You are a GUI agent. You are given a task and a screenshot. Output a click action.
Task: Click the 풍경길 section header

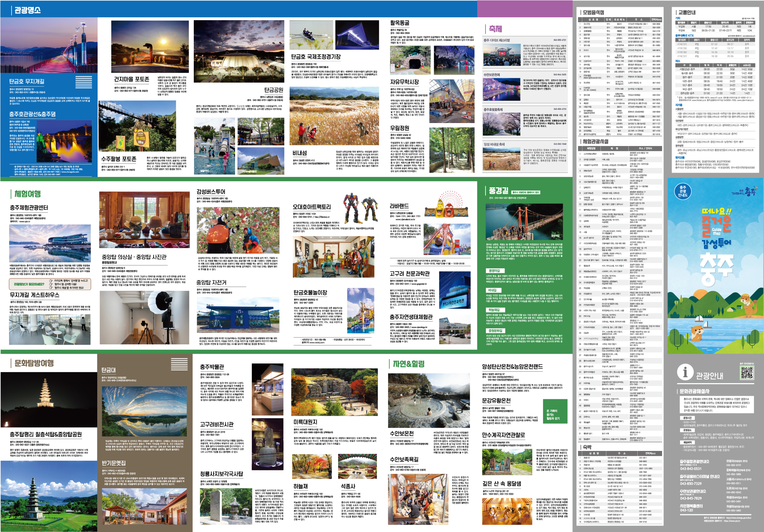[498, 191]
